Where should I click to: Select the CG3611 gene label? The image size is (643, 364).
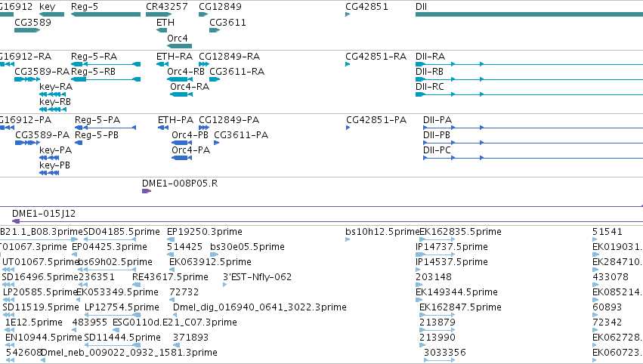227,22
